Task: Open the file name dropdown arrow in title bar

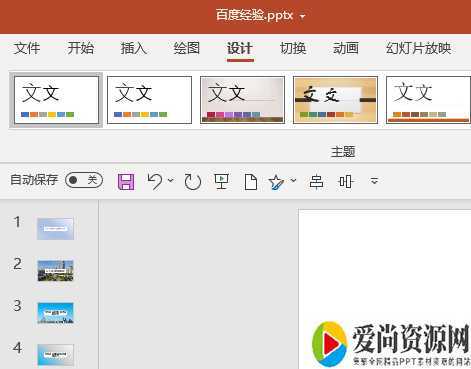Action: coord(303,16)
